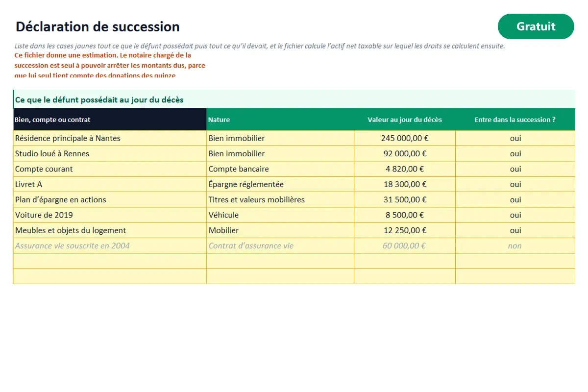
Task: Select the 'Véhicule' nature cell
Action: [x=280, y=215]
